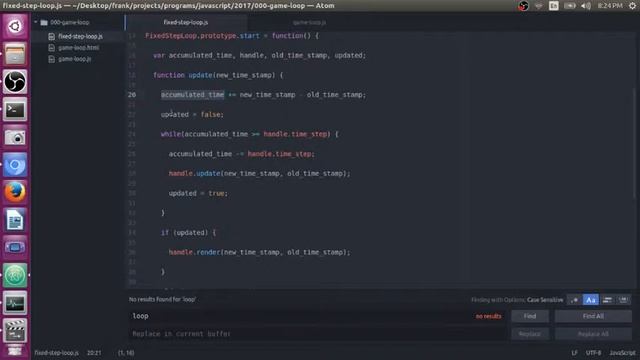The width and height of the screenshot is (640, 360).
Task: Click cursor position 20:21 in status bar
Action: 94,353
